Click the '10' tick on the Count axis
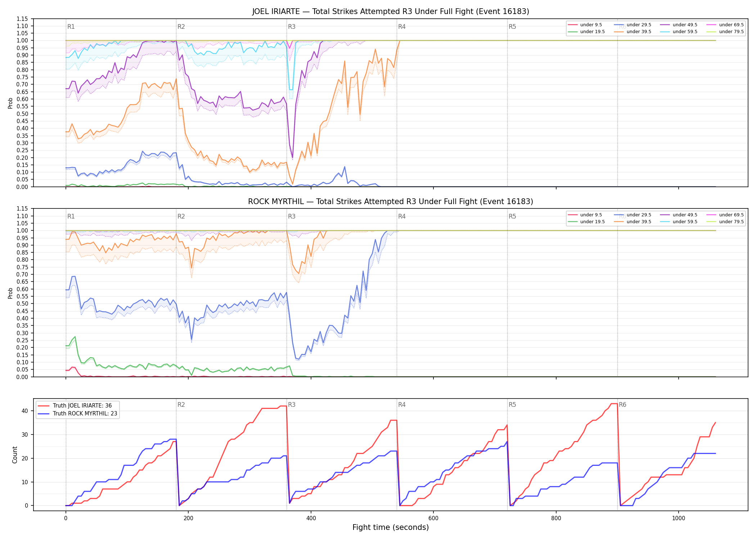This screenshot has height=540, width=756. click(x=24, y=482)
